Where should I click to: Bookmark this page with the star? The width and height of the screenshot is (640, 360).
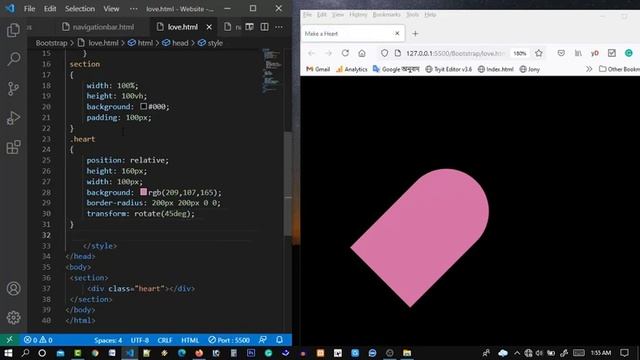click(x=539, y=53)
